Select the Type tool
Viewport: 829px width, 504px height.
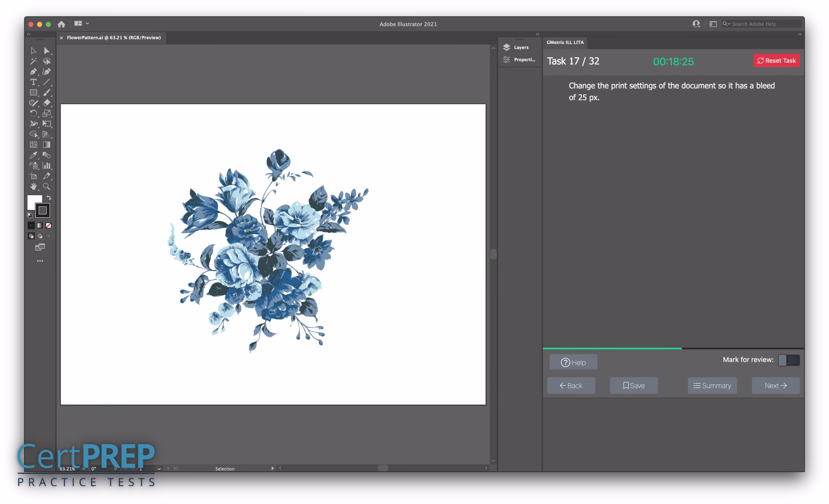click(33, 82)
